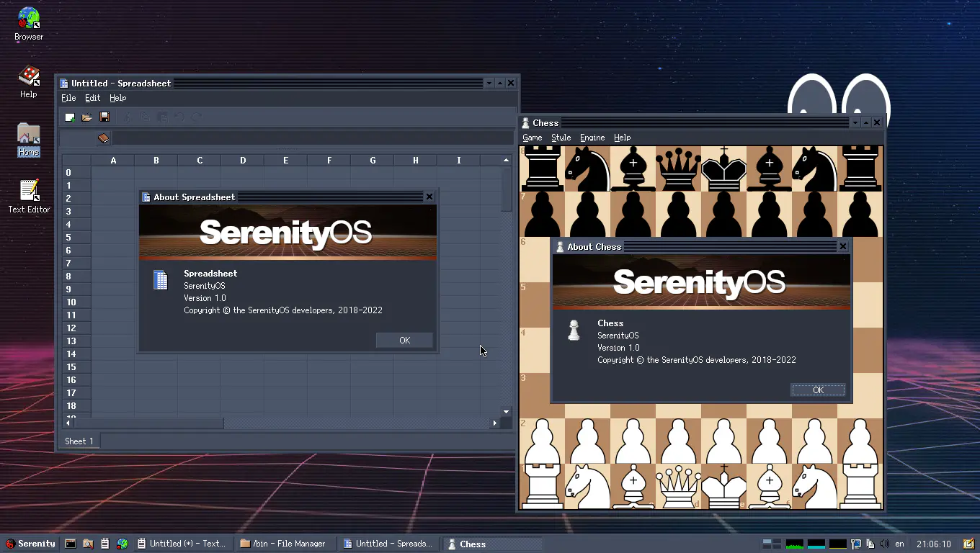Click the yellow network graph applet
Viewport: 980px width, 553px height.
point(838,544)
